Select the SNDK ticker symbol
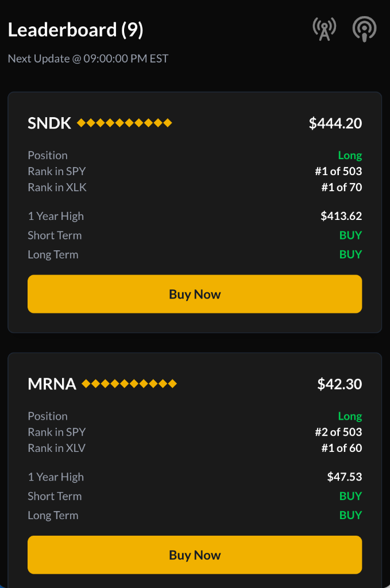The width and height of the screenshot is (390, 588). tap(49, 122)
